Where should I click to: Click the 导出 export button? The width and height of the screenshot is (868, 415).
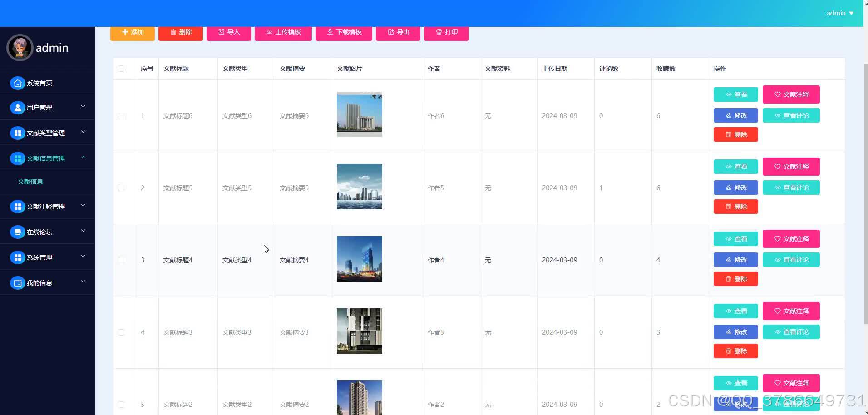coord(398,33)
